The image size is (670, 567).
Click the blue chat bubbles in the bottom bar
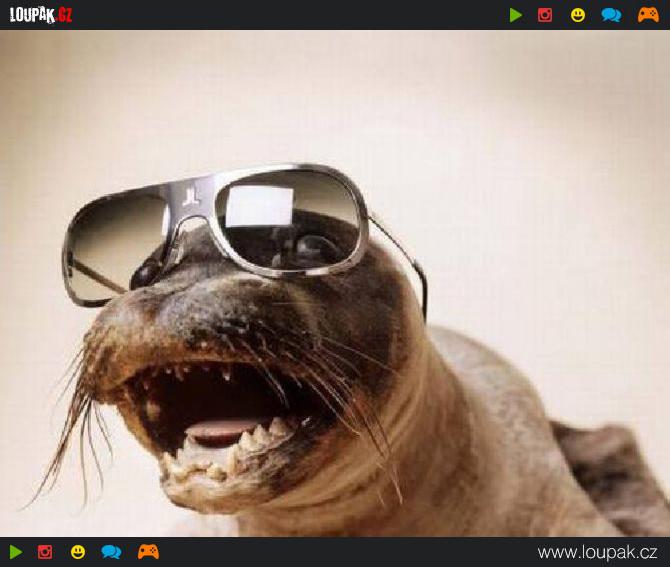[x=111, y=552]
